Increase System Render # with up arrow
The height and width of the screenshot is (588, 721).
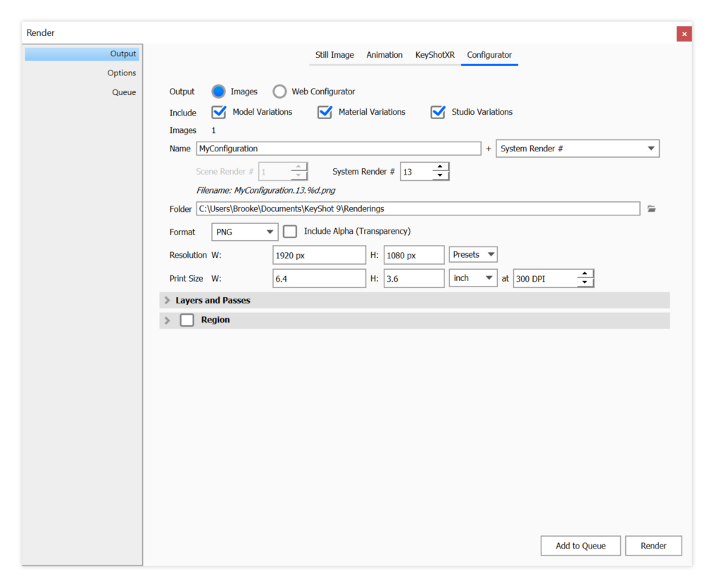441,168
